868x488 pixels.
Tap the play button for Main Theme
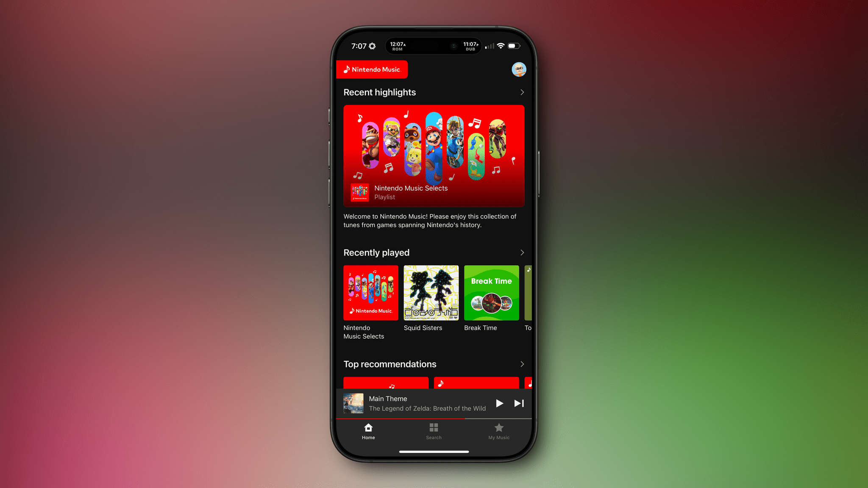coord(500,403)
